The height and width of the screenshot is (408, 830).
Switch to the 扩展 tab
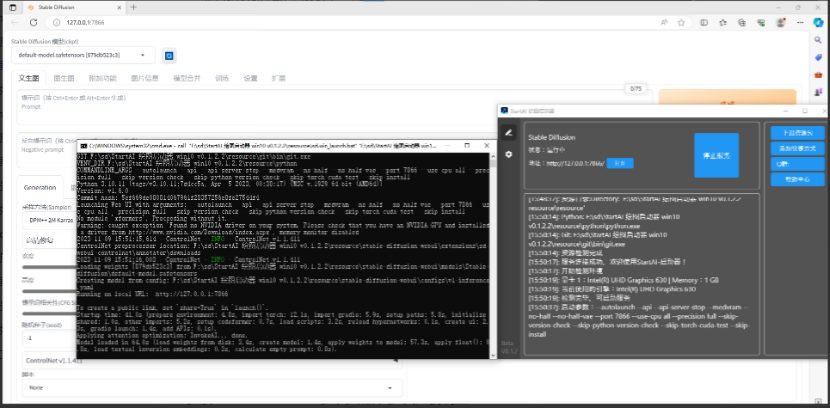(x=278, y=78)
